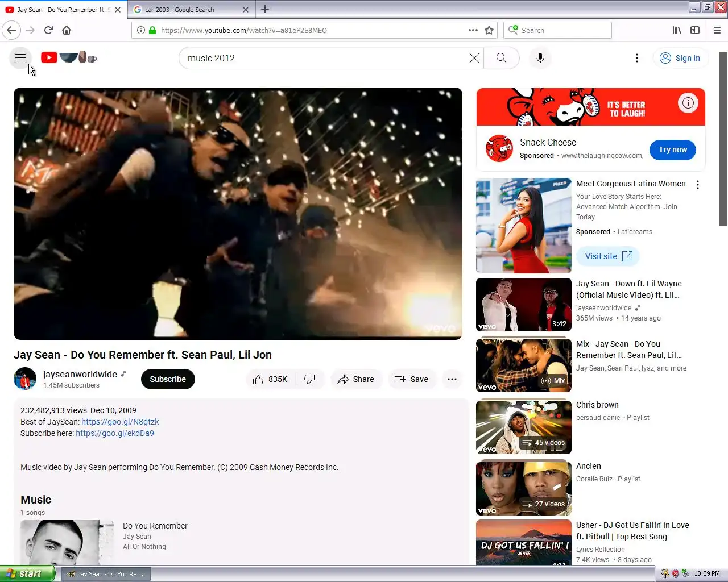The image size is (728, 582).
Task: Open Laughing Cow ad logo
Action: pos(499,148)
